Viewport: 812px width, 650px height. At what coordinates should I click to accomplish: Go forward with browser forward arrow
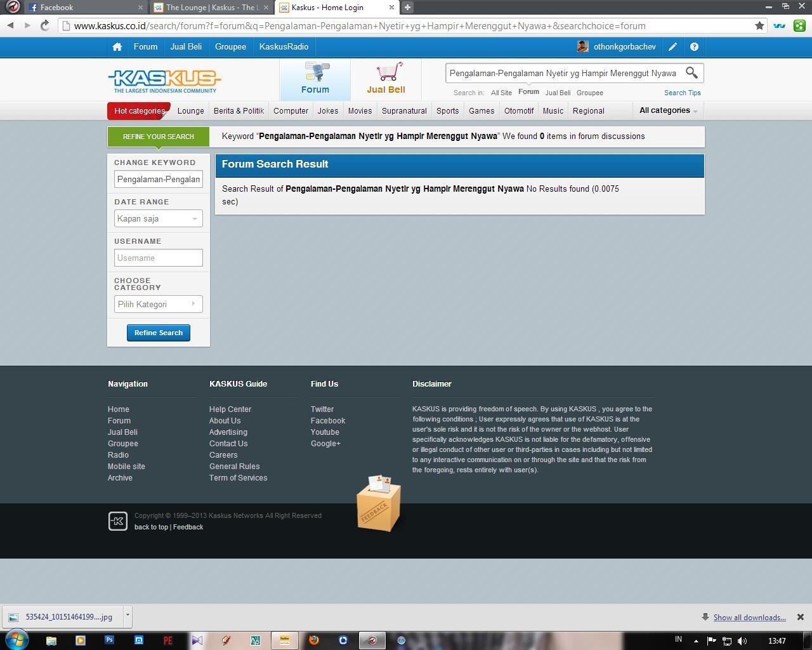[x=27, y=26]
